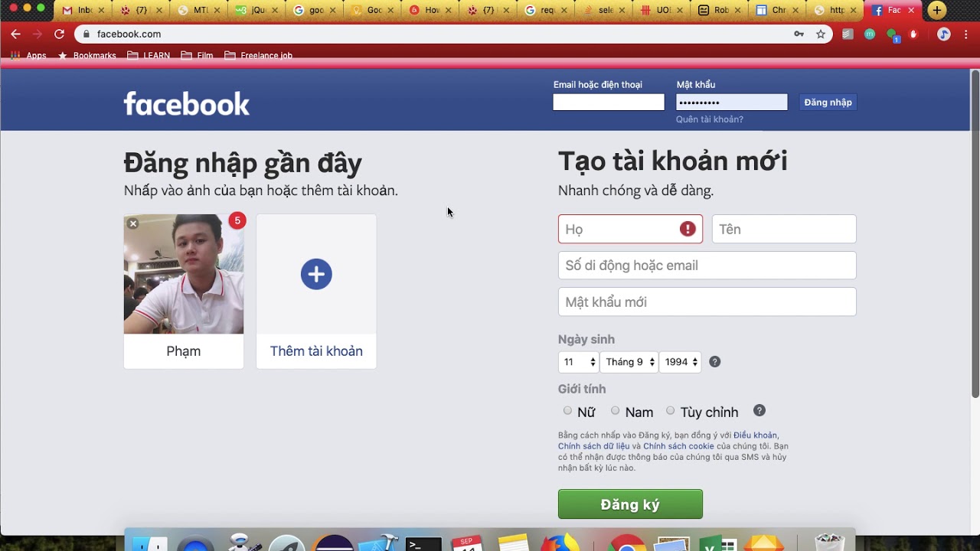Open Firefox from the dock
The height and width of the screenshot is (551, 980).
click(560, 543)
